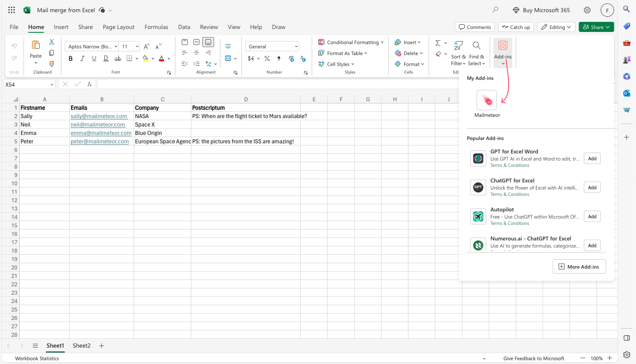Open the Page Layout ribbon tab
Viewport: 636px width, 364px height.
coord(118,27)
